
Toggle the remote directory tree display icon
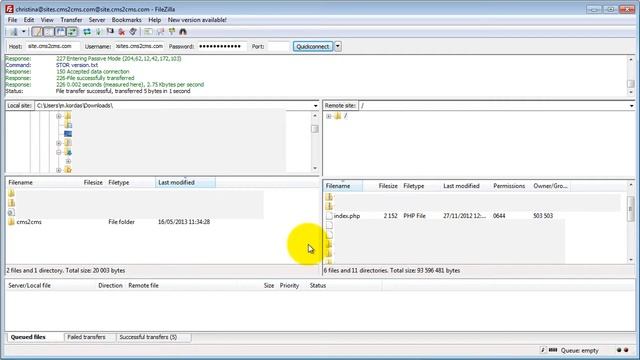[60, 32]
